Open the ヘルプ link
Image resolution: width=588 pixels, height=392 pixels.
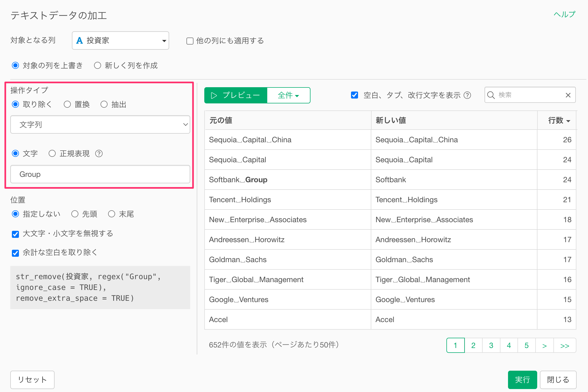[x=564, y=14]
